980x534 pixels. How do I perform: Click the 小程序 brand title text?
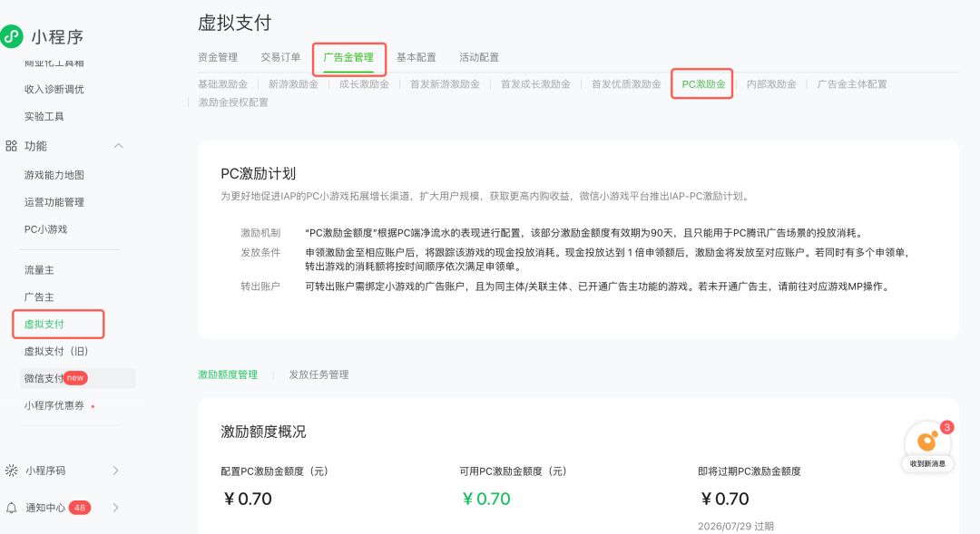[x=57, y=37]
